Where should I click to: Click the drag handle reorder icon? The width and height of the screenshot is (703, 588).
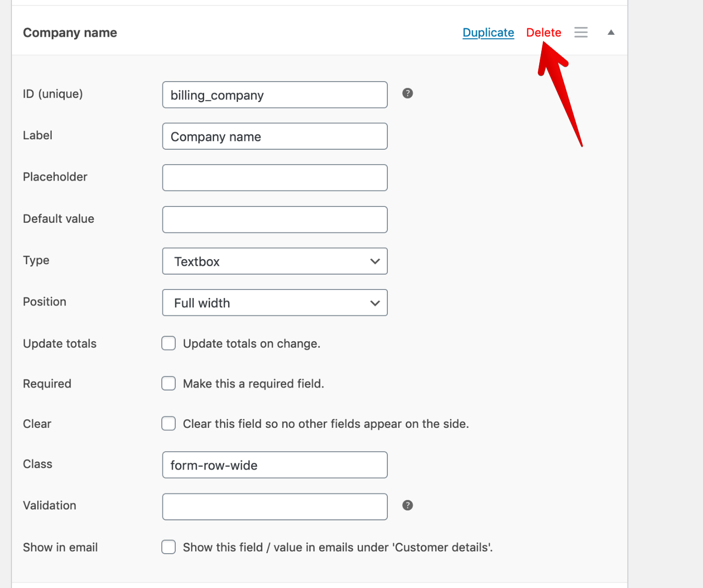[581, 32]
